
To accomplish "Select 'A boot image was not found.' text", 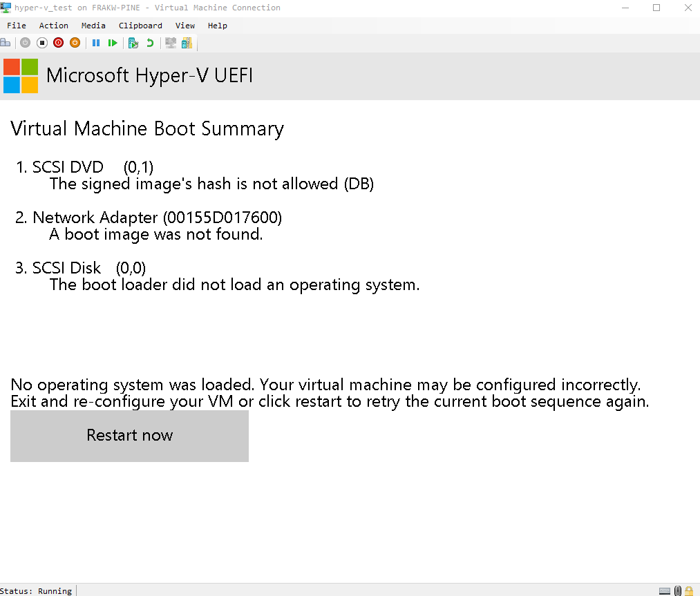I will coord(155,234).
